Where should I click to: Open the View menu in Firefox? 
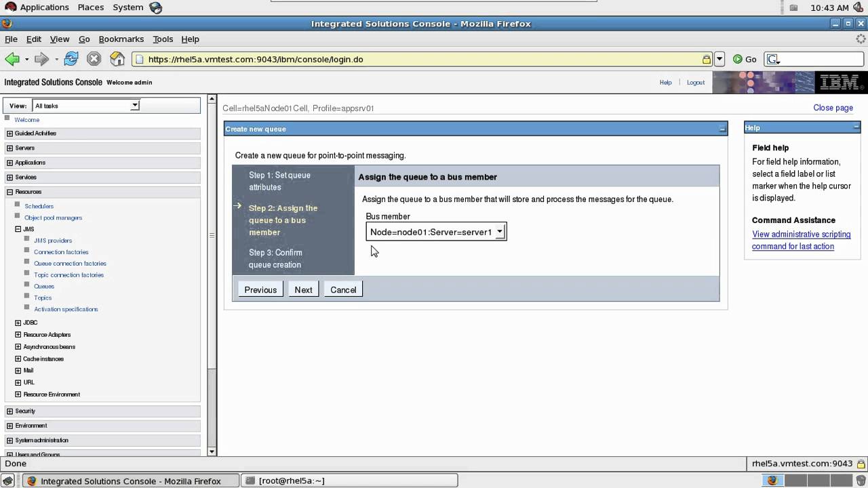click(x=60, y=39)
